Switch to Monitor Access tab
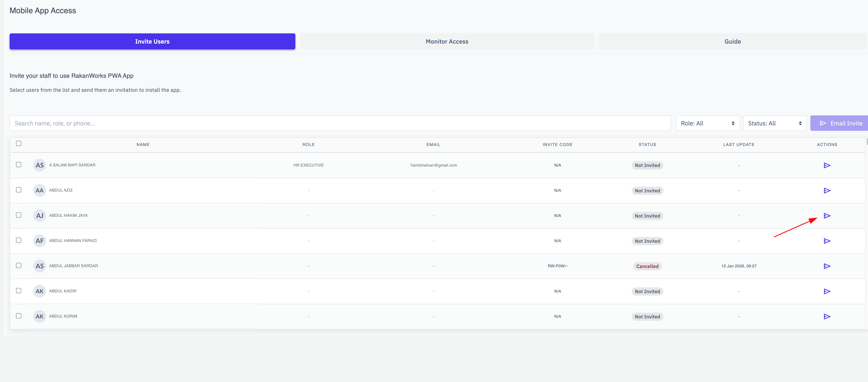 (x=446, y=41)
